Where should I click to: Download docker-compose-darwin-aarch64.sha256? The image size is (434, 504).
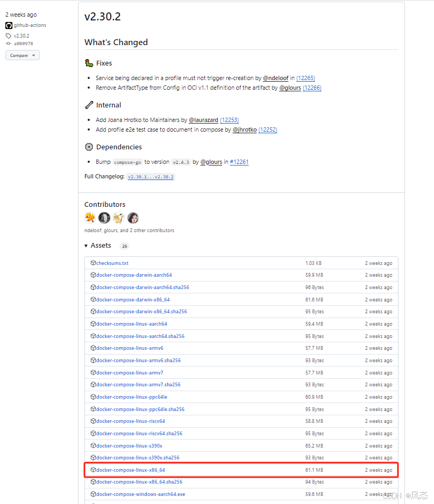tap(143, 287)
